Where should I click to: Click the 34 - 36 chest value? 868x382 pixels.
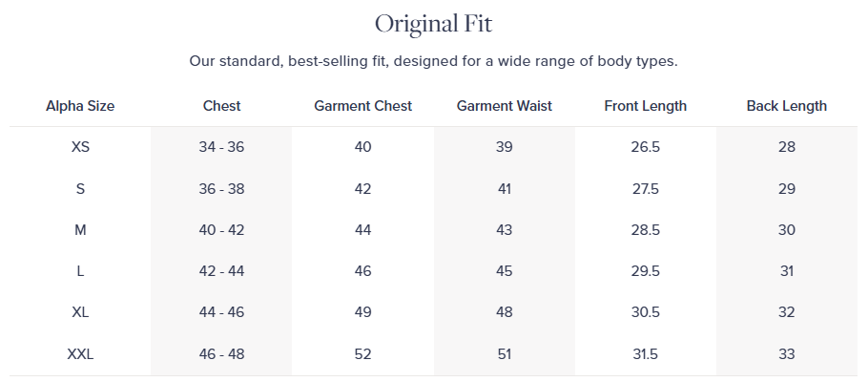coord(221,147)
